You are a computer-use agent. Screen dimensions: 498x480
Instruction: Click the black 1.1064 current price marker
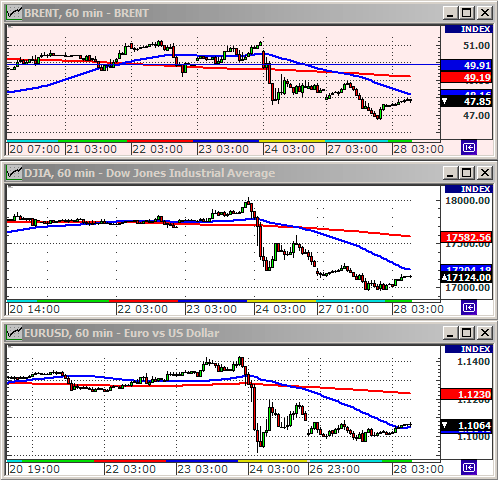click(x=466, y=426)
